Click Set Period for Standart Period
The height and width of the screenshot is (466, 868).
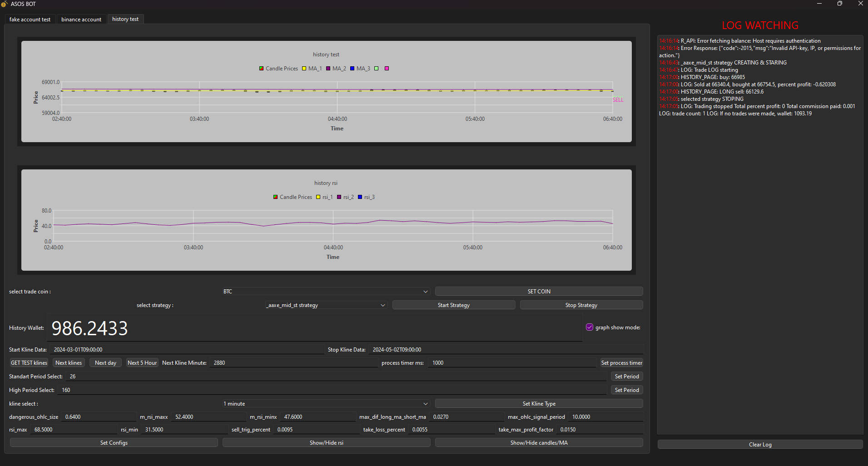(627, 377)
